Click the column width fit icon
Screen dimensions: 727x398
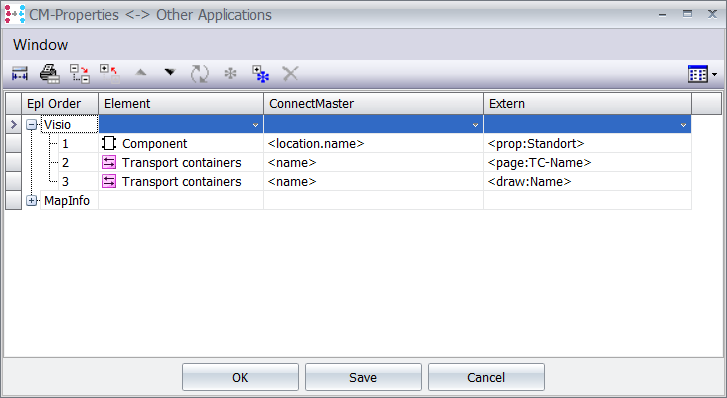click(19, 73)
